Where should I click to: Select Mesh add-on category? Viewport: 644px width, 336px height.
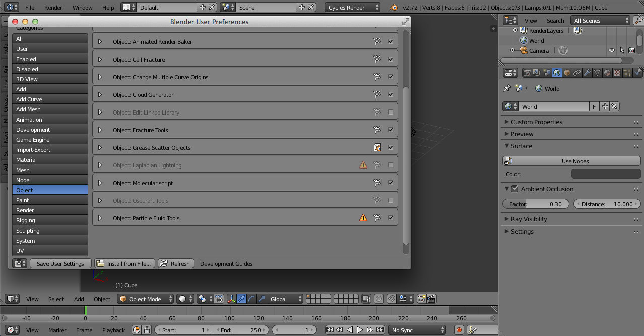point(50,170)
